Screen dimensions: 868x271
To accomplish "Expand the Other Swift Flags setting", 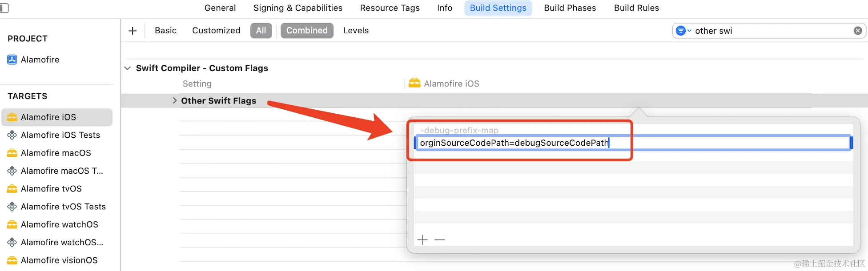I will pos(174,101).
